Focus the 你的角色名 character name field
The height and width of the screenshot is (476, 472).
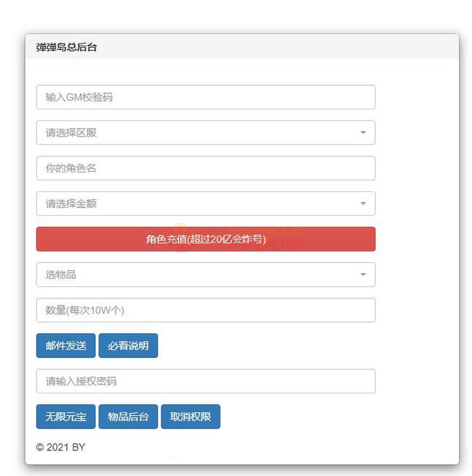[205, 168]
